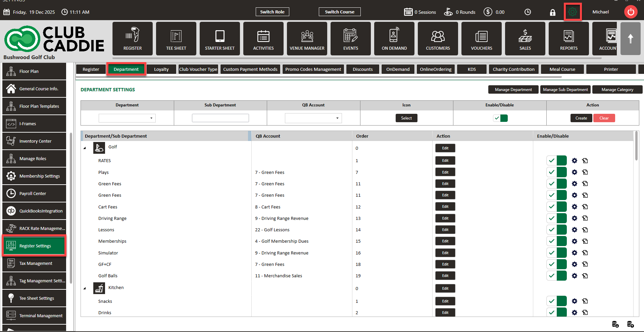Click the red Clear button
The image size is (644, 332).
tap(604, 118)
